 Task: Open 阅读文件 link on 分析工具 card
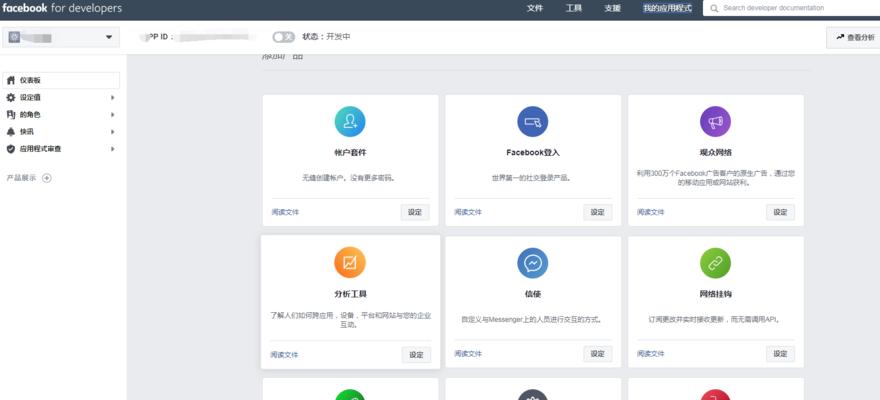tap(284, 355)
